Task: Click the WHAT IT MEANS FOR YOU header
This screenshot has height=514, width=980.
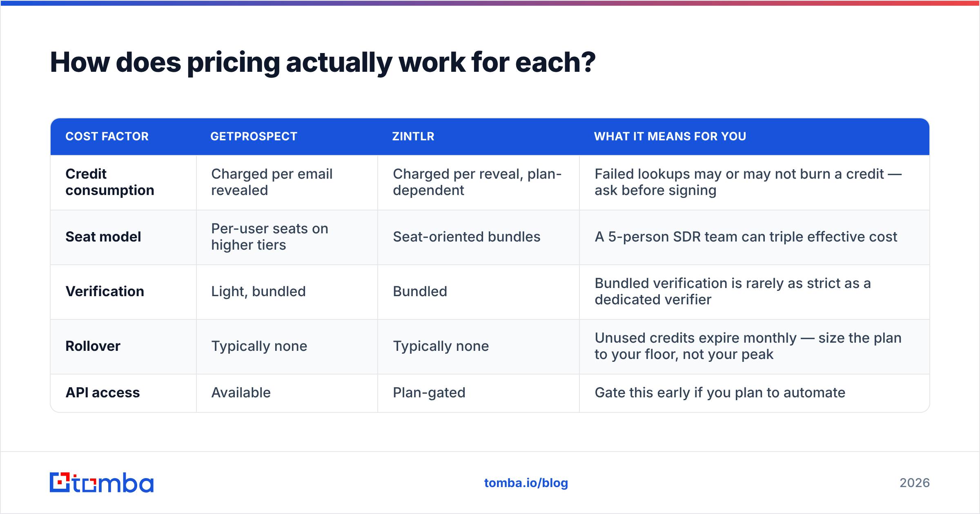Action: [x=670, y=136]
